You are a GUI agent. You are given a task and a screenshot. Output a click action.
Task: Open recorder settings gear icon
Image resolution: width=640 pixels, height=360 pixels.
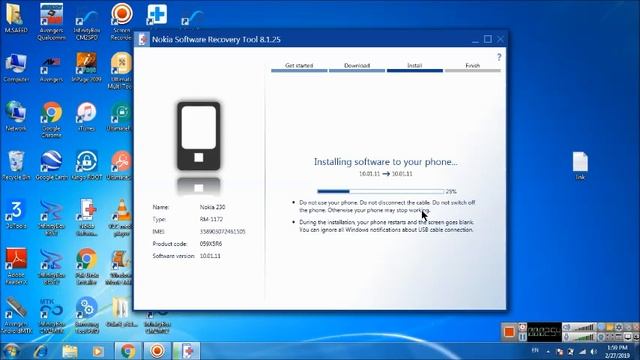(619, 327)
